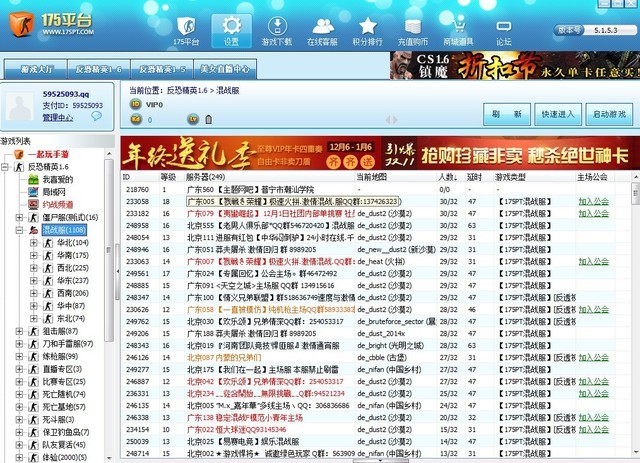Click the user avatar picture

click(20, 106)
